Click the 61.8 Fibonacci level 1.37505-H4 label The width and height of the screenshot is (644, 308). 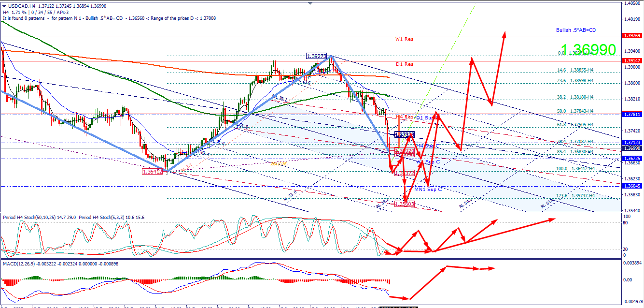coord(575,124)
